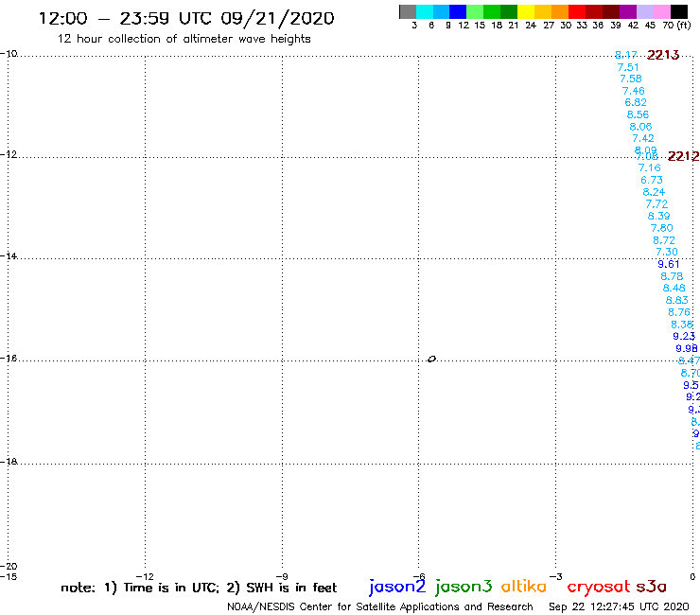700x615 pixels.
Task: Click the dark blue wave height '9.61'
Action: tap(669, 264)
